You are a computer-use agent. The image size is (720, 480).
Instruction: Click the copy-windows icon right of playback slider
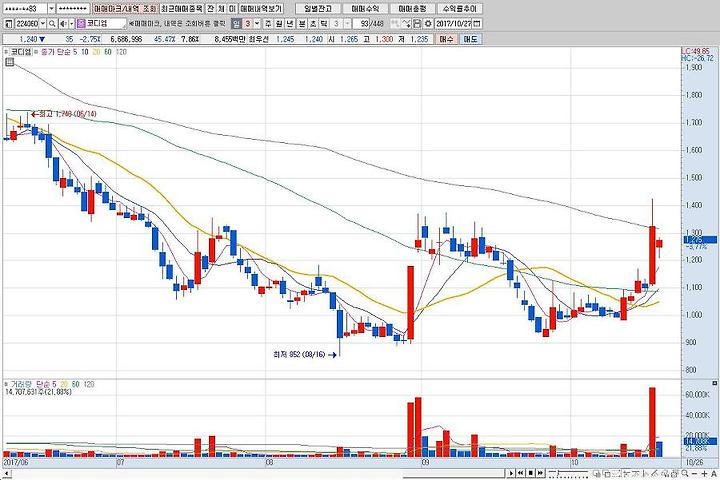(596, 473)
